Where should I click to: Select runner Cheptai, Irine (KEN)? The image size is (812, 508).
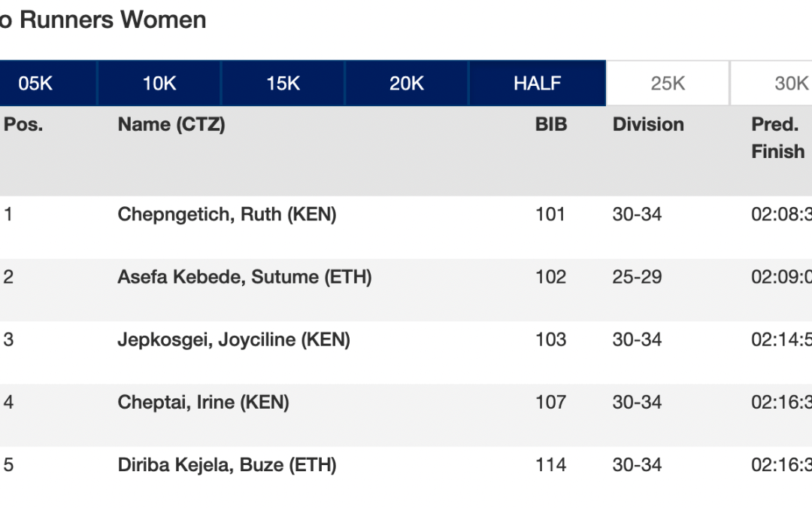pyautogui.click(x=203, y=403)
